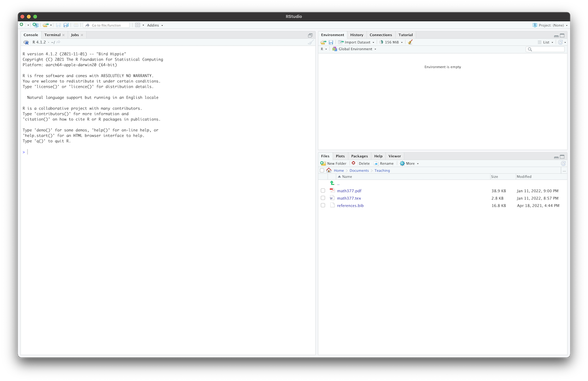The width and height of the screenshot is (588, 381).
Task: Select the Packages tab
Action: pyautogui.click(x=359, y=156)
